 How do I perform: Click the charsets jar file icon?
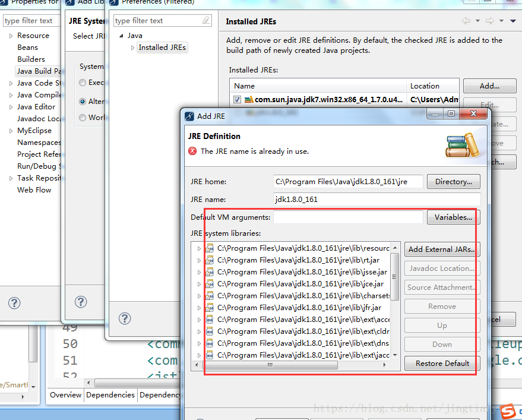pos(210,296)
